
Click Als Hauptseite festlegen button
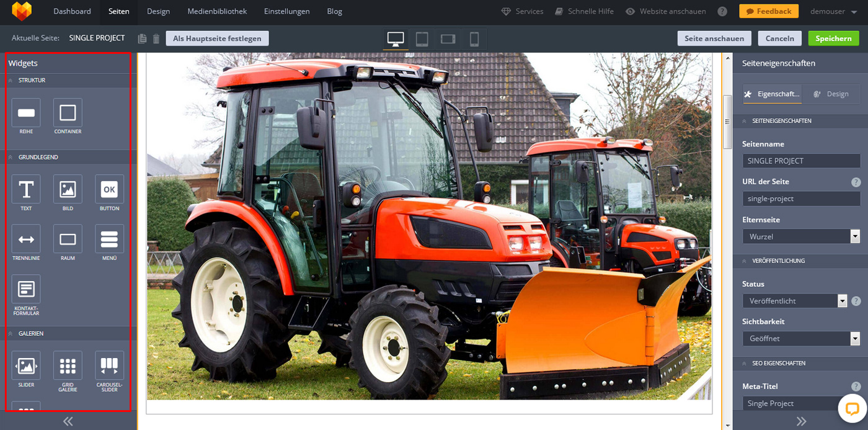[217, 38]
